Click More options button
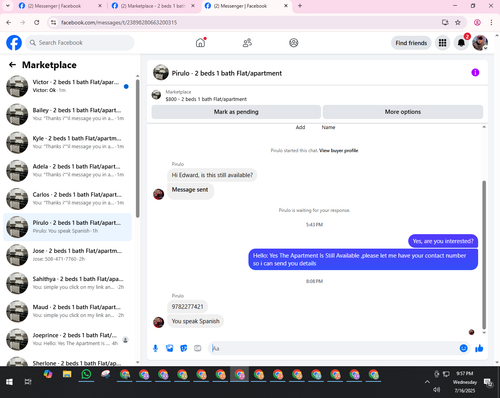Image resolution: width=500 pixels, height=398 pixels. [403, 112]
